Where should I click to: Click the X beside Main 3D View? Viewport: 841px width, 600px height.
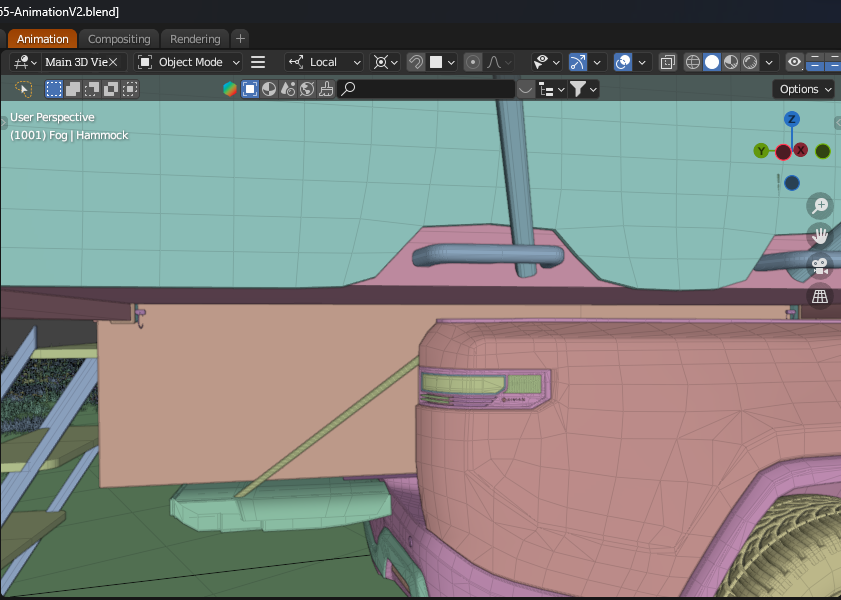click(113, 62)
